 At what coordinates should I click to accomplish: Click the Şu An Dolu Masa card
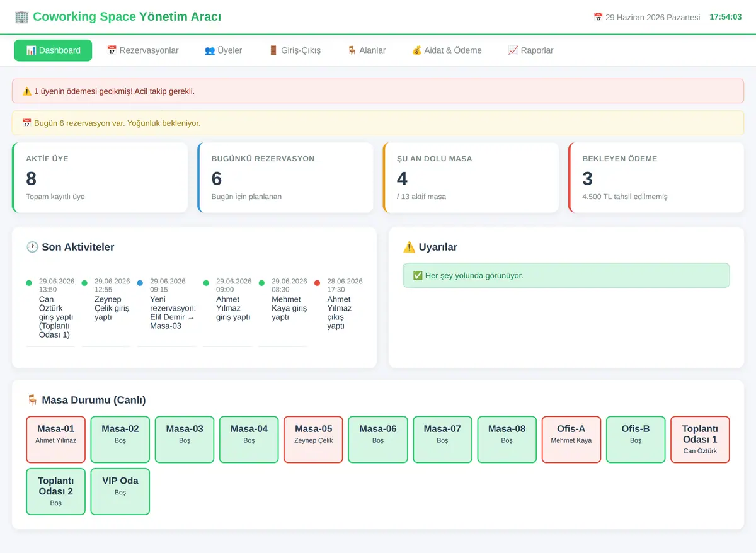(x=471, y=178)
